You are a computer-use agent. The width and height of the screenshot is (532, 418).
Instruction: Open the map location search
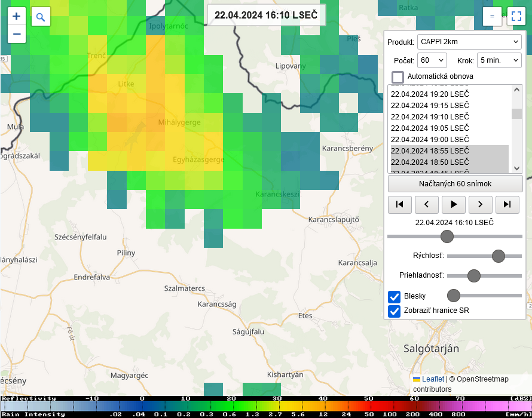41,17
